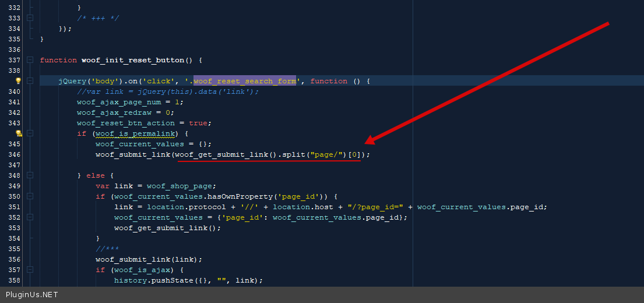Click the woof_reset_btn_action assignment on line 343
The width and height of the screenshot is (644, 303).
pos(125,123)
